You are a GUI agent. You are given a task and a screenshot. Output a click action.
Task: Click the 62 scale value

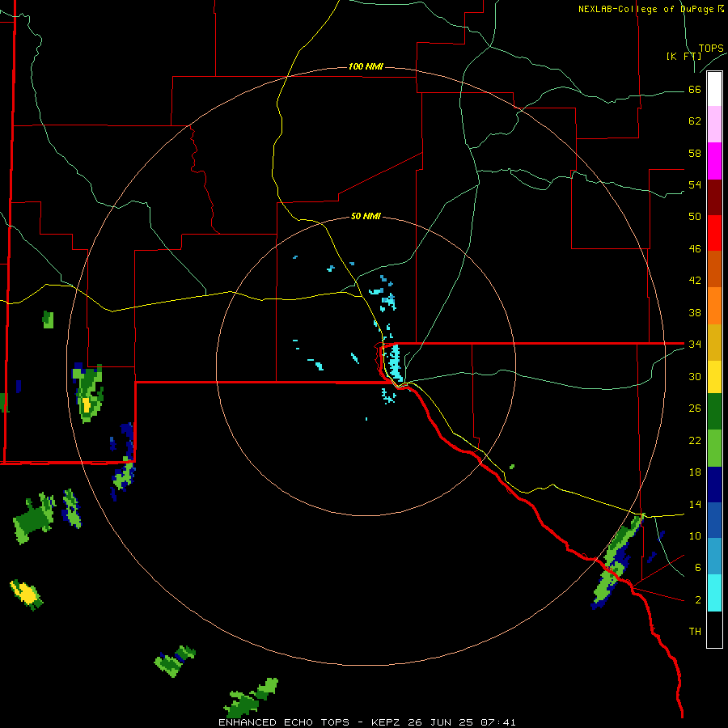[x=695, y=121]
